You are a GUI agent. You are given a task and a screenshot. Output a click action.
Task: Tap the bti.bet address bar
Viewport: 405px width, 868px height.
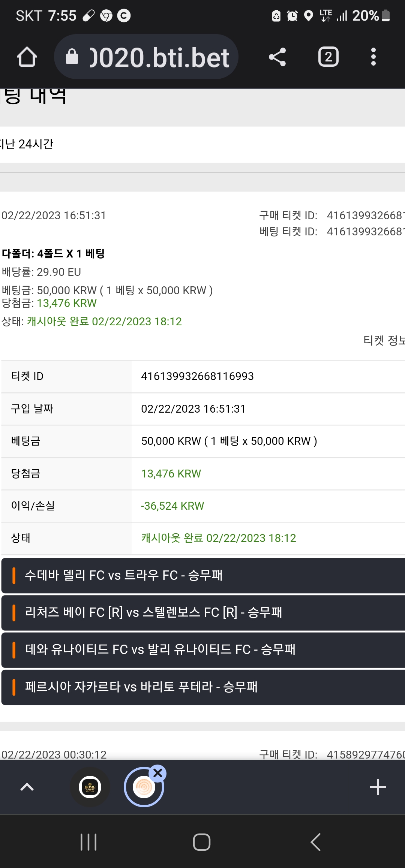coord(146,57)
